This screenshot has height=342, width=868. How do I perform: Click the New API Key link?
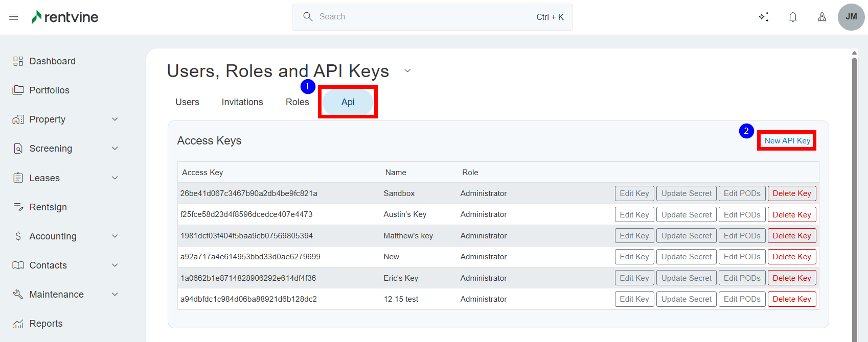tap(787, 141)
